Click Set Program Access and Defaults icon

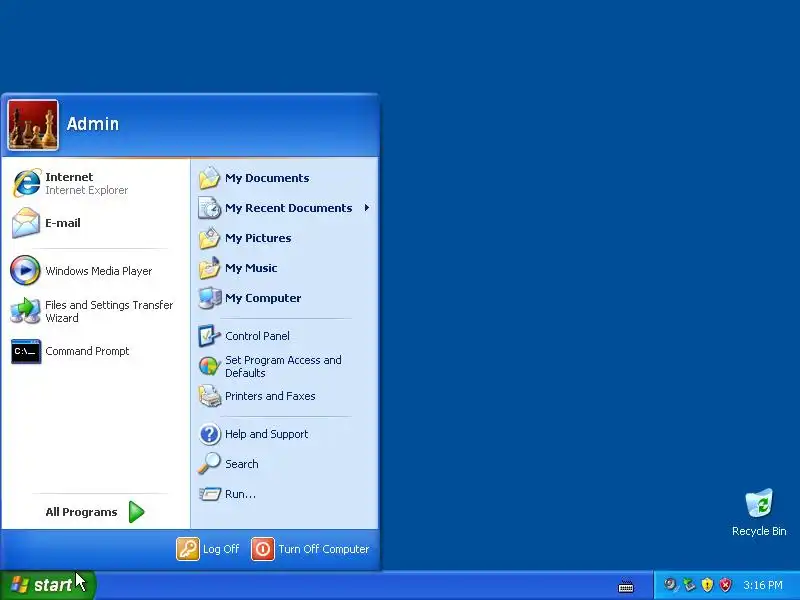209,366
